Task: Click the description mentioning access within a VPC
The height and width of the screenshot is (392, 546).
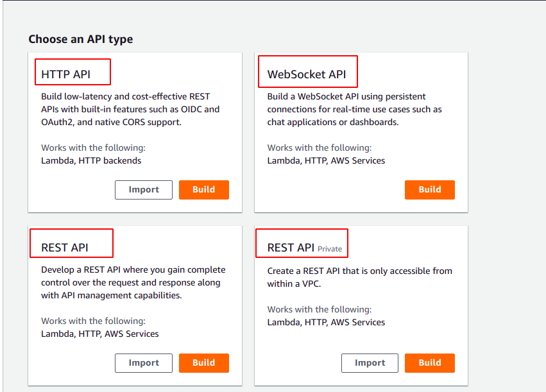Action: [359, 277]
